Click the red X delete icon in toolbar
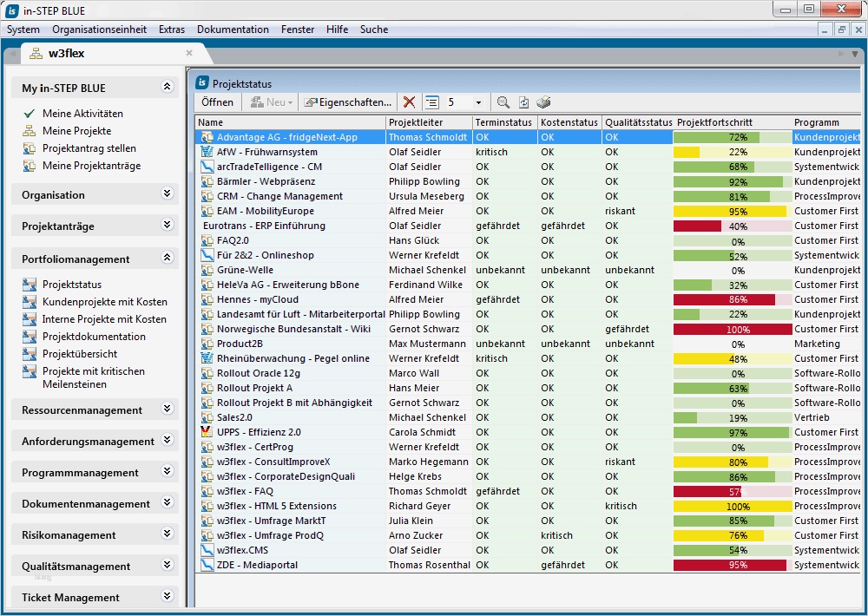Viewport: 868px width, 616px height. click(x=410, y=102)
